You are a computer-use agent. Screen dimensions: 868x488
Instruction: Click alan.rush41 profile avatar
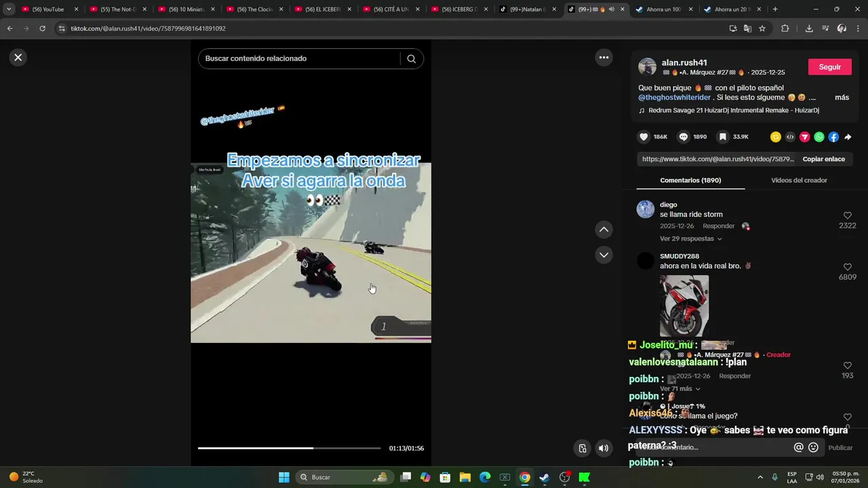point(647,66)
